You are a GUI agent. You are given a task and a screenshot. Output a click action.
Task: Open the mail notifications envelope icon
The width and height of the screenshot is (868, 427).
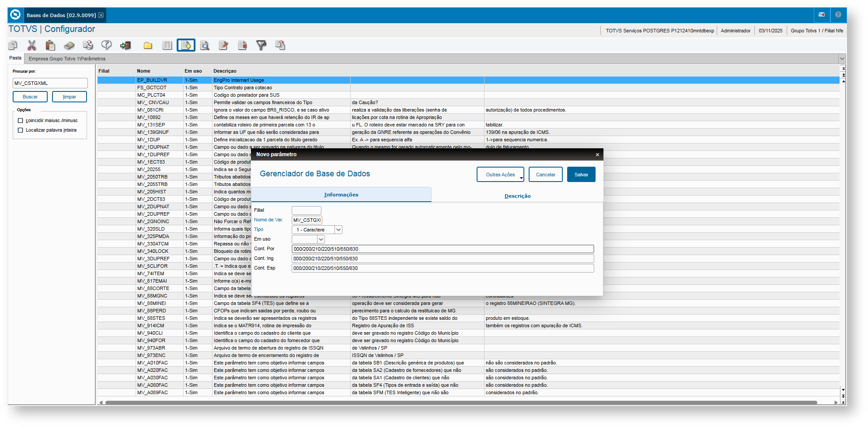(822, 15)
